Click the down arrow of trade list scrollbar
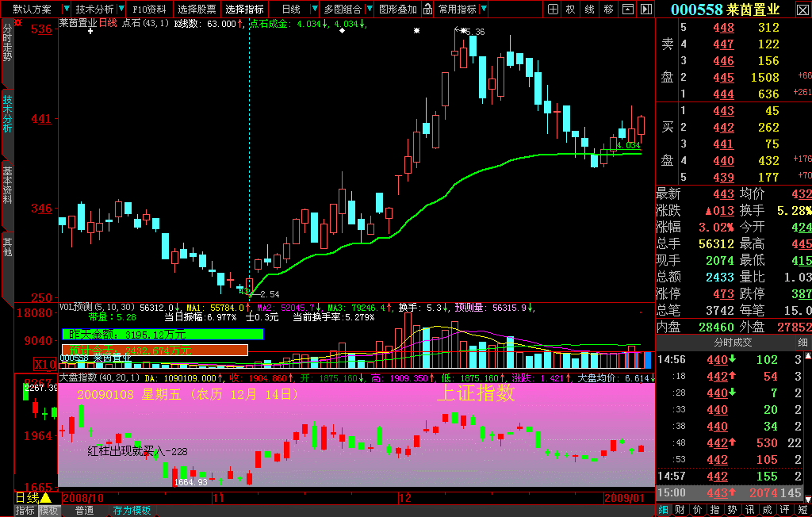 [808, 498]
